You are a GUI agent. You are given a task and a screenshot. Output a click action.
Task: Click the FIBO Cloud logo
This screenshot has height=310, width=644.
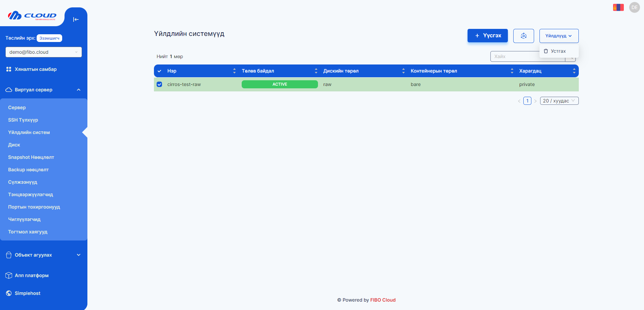(32, 16)
